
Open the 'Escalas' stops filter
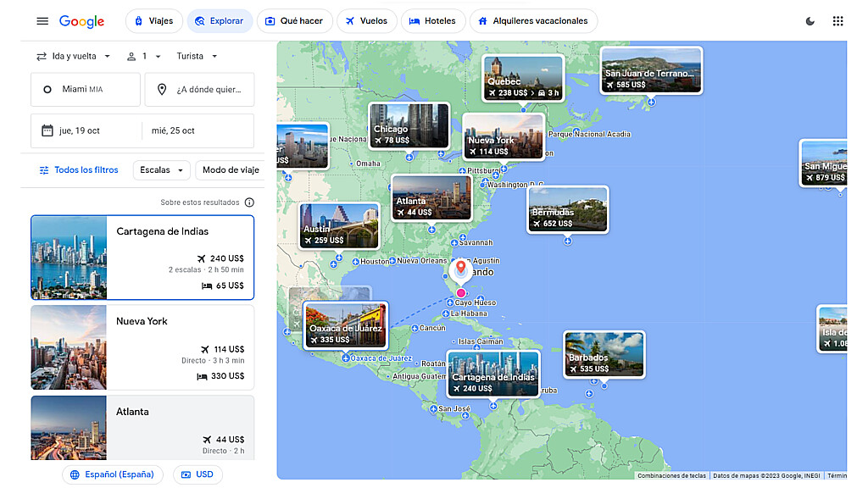pos(161,170)
